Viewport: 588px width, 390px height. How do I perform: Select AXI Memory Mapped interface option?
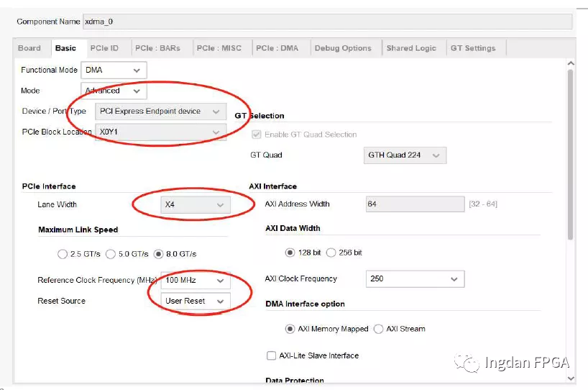[290, 329]
